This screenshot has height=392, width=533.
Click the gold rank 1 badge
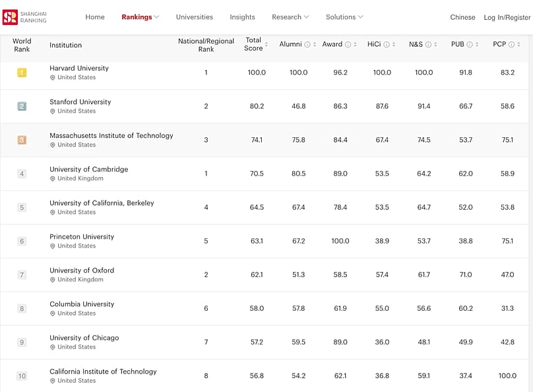[22, 73]
